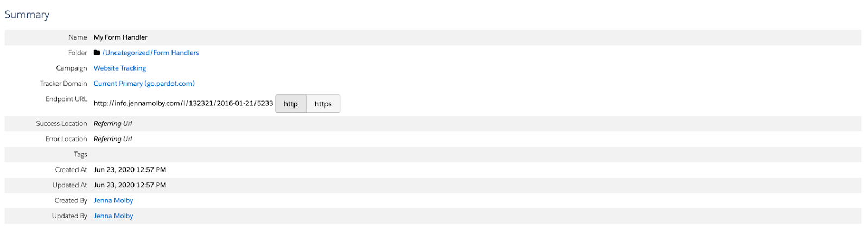Open the /Uncategorized/Form Handlers folder link
This screenshot has height=228, width=868.
(150, 53)
